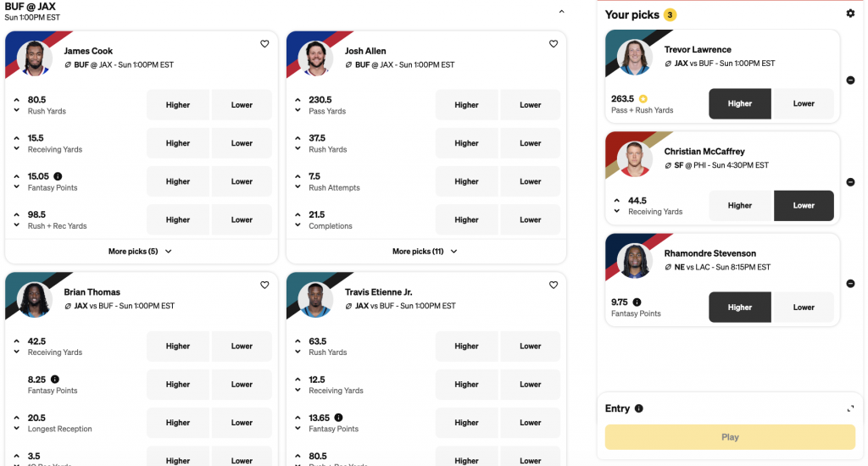Click the Play entry button
Image resolution: width=868 pixels, height=466 pixels.
coord(730,437)
